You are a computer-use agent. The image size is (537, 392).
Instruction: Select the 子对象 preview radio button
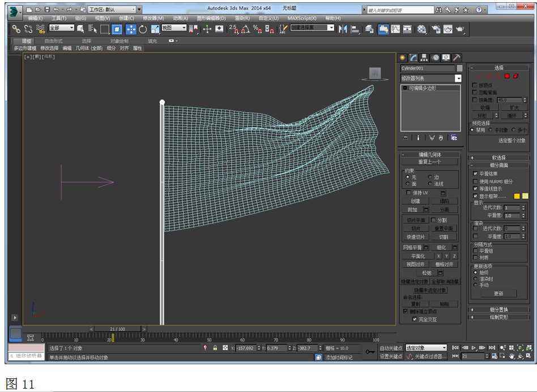click(491, 130)
